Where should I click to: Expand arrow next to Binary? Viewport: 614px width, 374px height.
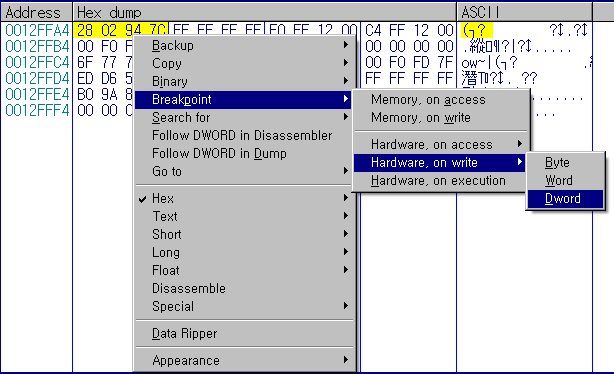(346, 81)
